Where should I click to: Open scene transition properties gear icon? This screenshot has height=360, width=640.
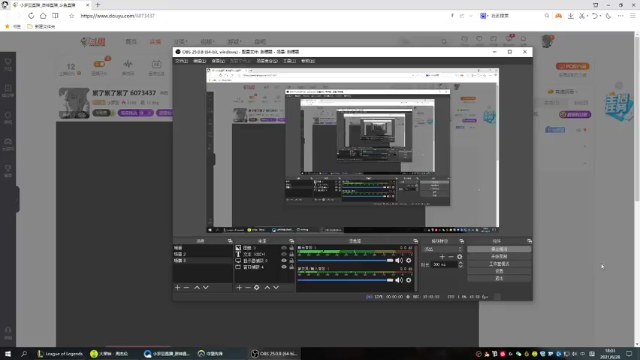click(460, 257)
